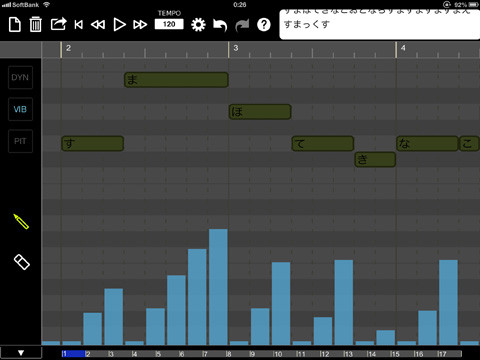480x360 pixels.
Task: Select the eraser tool
Action: (22, 262)
